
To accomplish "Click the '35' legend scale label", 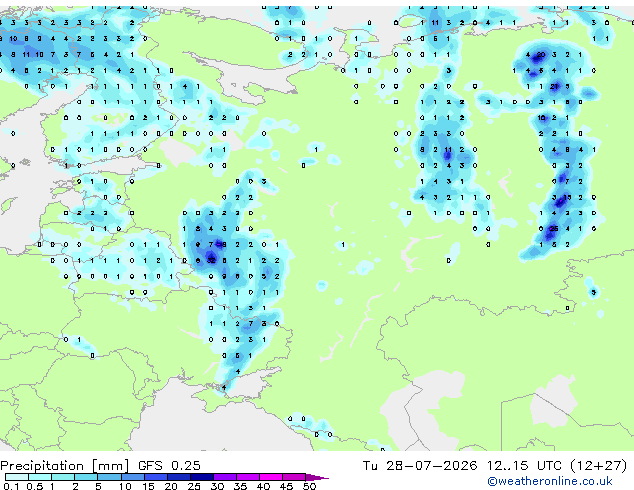I will pos(240,486).
